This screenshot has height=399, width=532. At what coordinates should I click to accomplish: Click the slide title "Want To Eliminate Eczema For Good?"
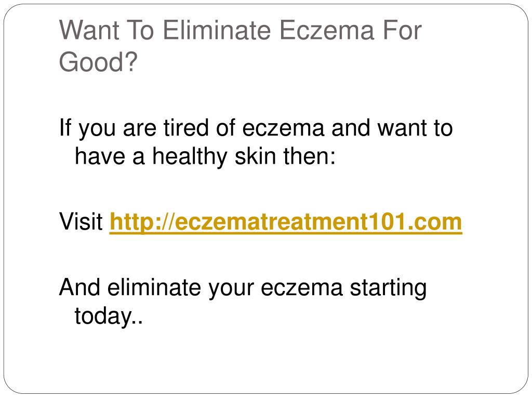(x=240, y=46)
